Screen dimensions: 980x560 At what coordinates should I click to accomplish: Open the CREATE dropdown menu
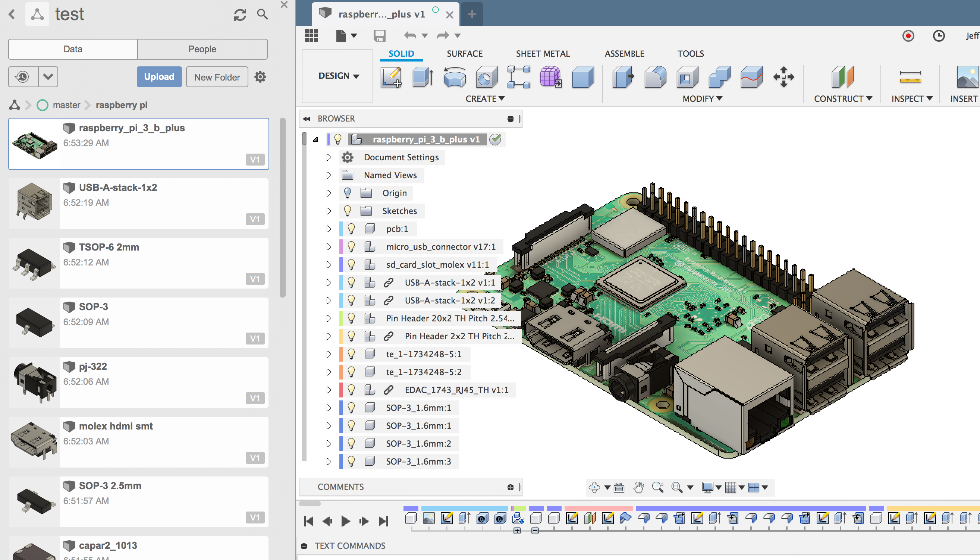point(486,99)
